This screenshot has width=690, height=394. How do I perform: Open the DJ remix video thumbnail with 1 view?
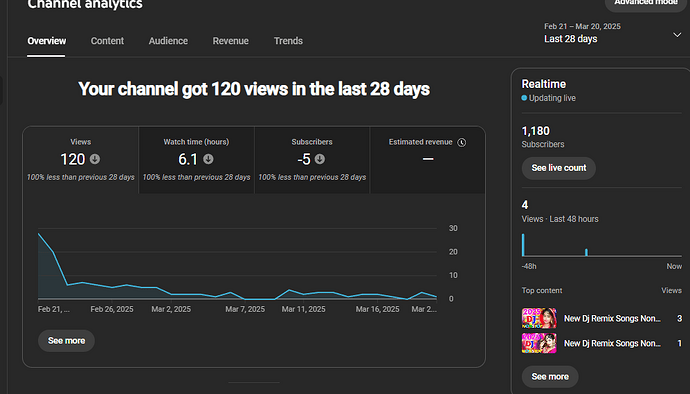point(539,343)
